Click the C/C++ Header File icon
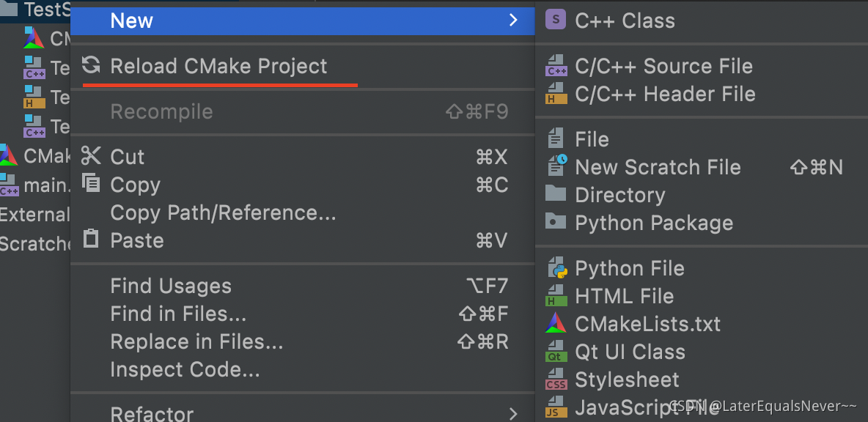The image size is (868, 422). click(x=556, y=94)
